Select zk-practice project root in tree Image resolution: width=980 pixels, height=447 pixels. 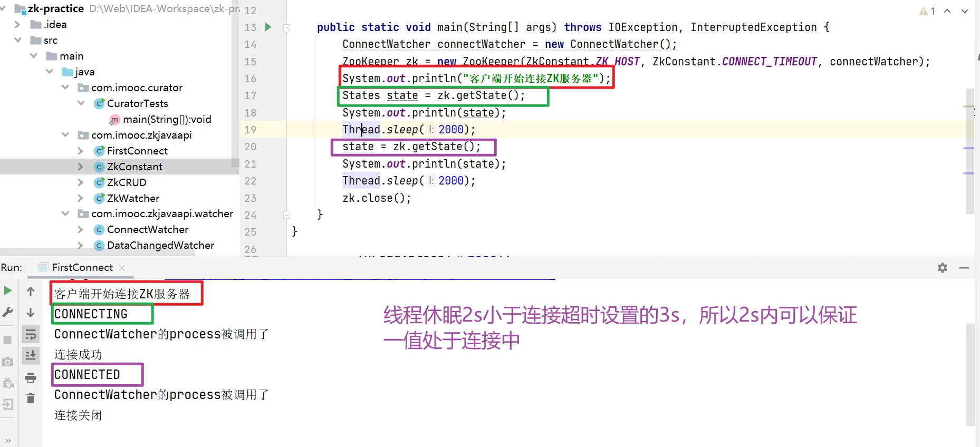(56, 8)
